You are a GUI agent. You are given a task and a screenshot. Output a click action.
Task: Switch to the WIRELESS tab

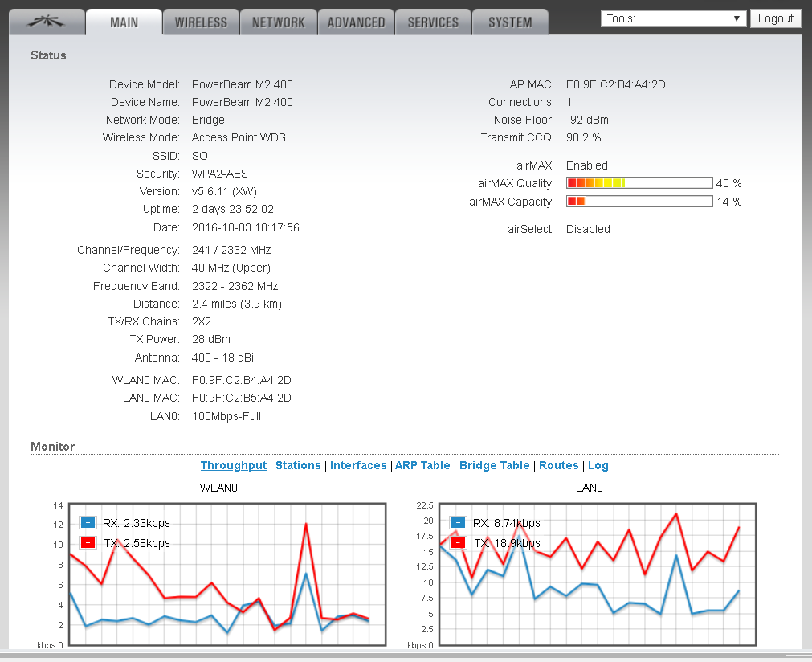[201, 22]
